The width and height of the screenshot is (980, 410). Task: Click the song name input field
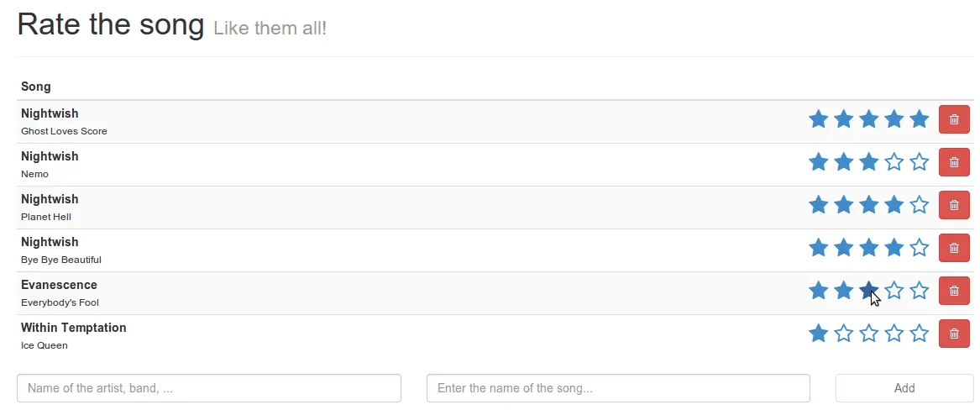(x=618, y=388)
